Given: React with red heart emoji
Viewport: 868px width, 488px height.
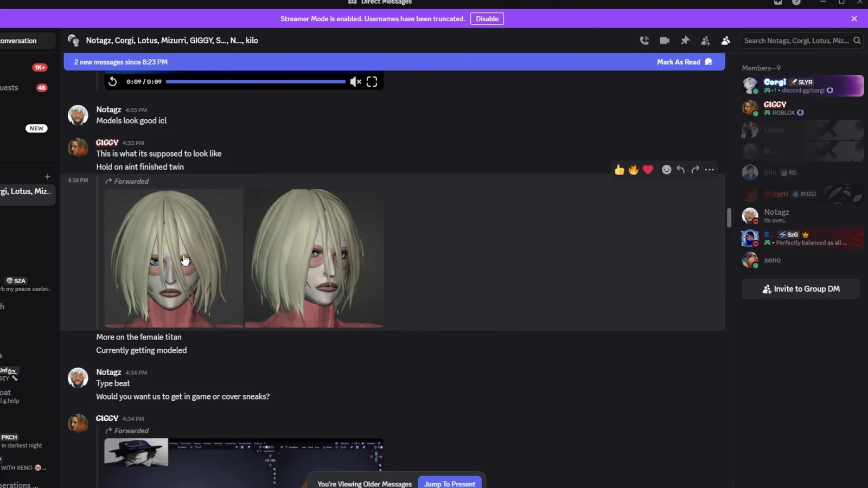Looking at the screenshot, I should [x=648, y=170].
